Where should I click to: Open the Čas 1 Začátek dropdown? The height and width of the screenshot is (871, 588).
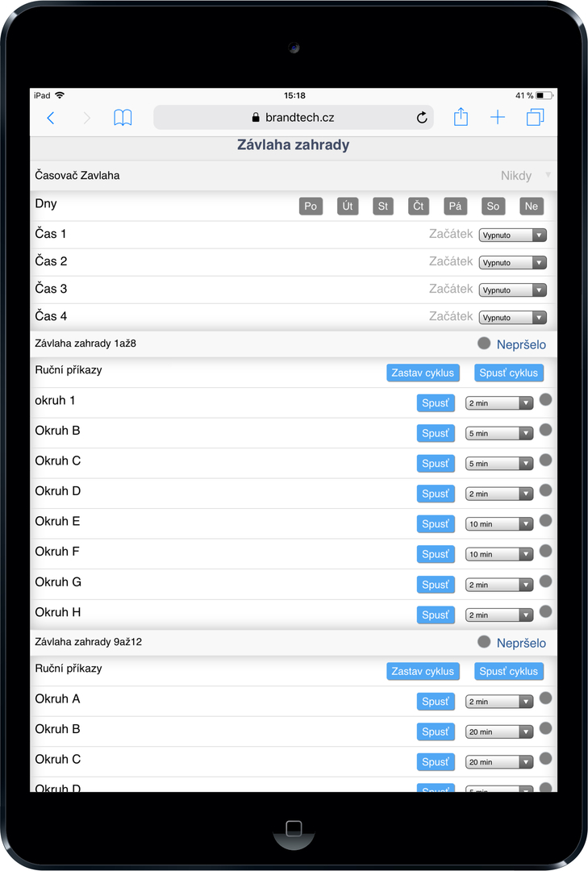[512, 235]
